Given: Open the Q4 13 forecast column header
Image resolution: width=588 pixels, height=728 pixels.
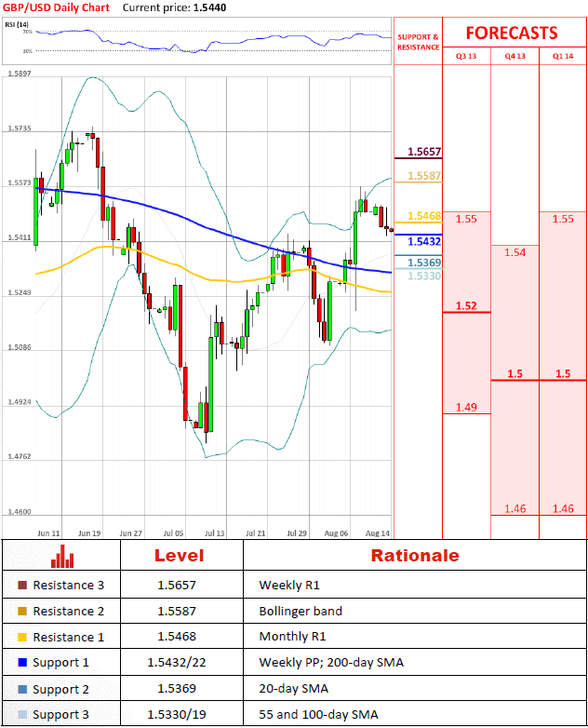Looking at the screenshot, I should point(514,57).
